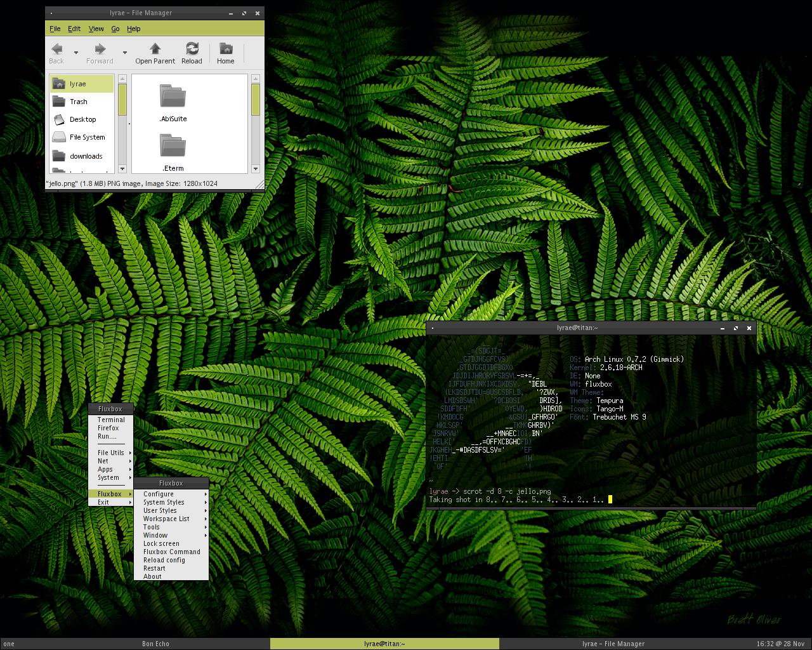Reload the current folder view
812x650 pixels.
pyautogui.click(x=192, y=53)
